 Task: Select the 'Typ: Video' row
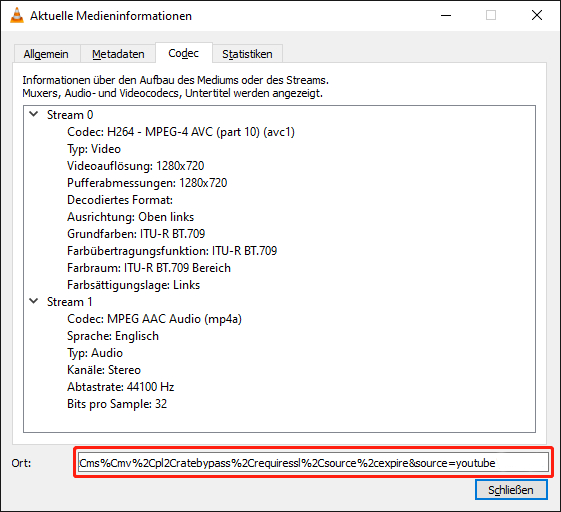(94, 149)
